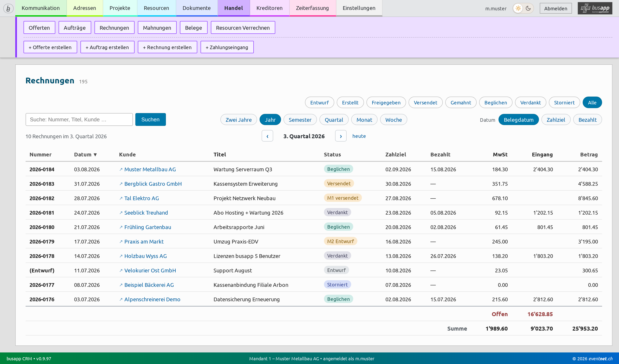Open external link arrow for Muster Metallbau AG
This screenshot has width=619, height=364.
121,169
